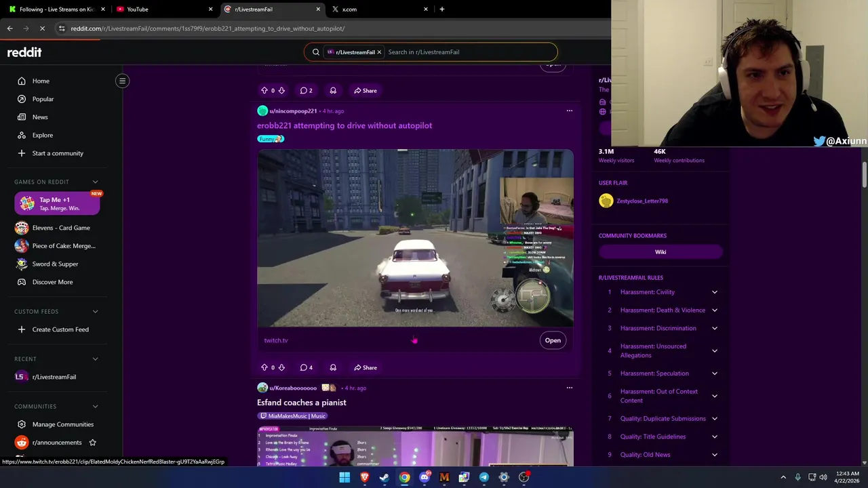Click the twitch.tv source link
The height and width of the screenshot is (488, 868).
pyautogui.click(x=276, y=340)
